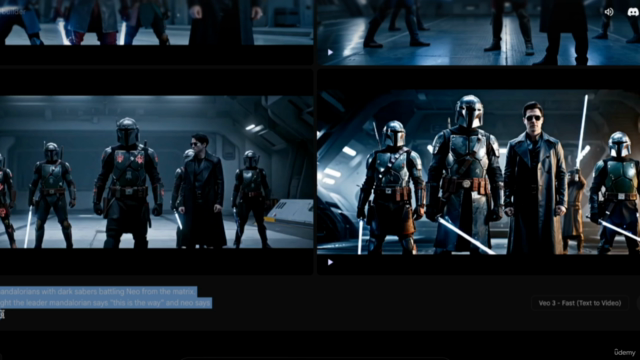
Task: Click the prompt line ending 'Neo from the matrix'
Action: (98, 291)
